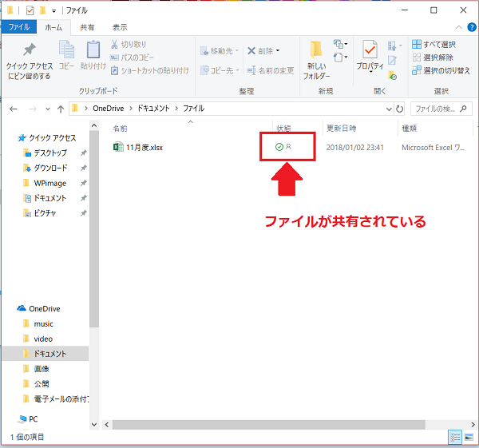Open 公開 folder under OneDrive
The width and height of the screenshot is (479, 448).
click(37, 383)
